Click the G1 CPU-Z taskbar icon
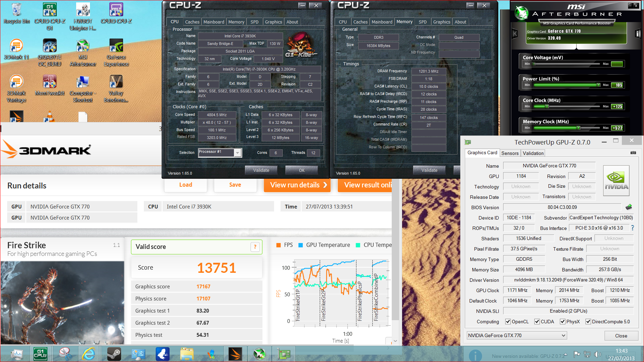This screenshot has height=362, width=644. click(40, 354)
